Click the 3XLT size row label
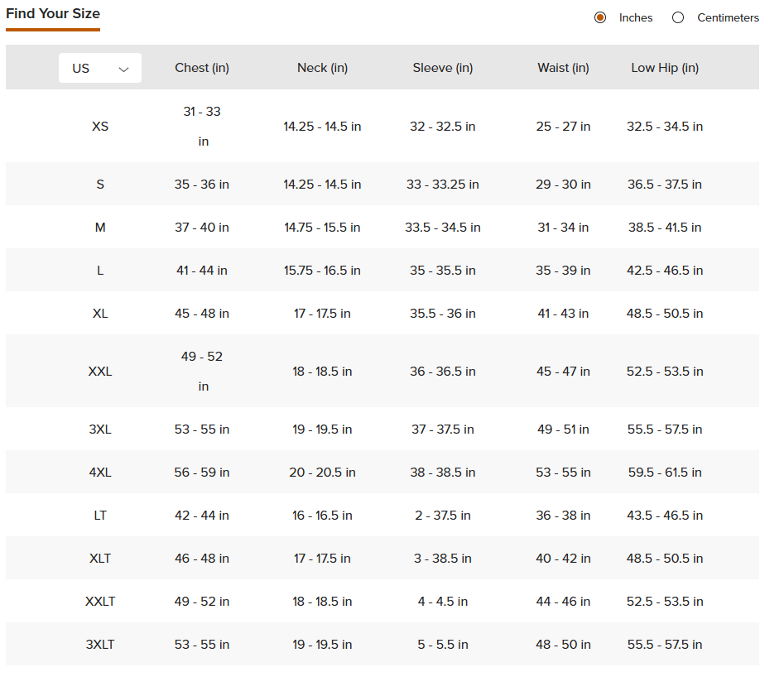 pyautogui.click(x=100, y=644)
